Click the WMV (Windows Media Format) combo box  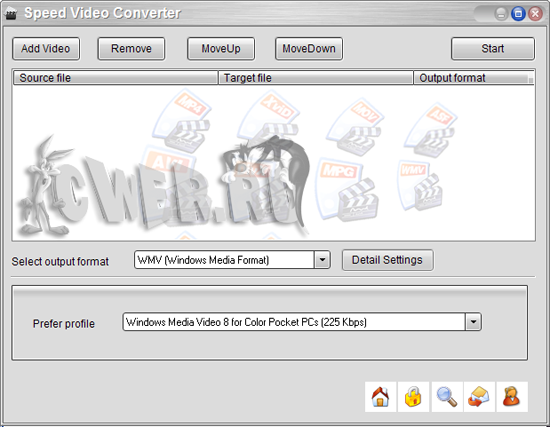pyautogui.click(x=232, y=260)
